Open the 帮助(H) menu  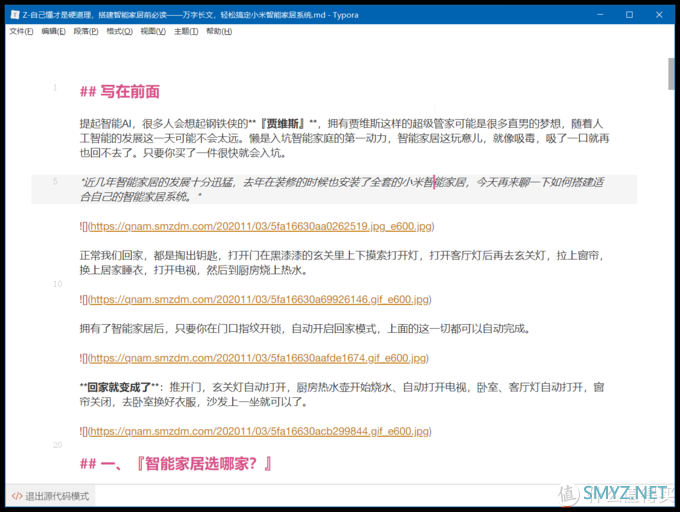click(x=219, y=31)
